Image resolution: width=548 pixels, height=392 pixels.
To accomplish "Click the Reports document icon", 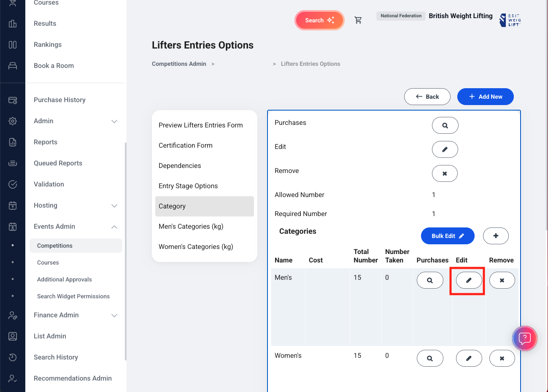I will coord(13,142).
